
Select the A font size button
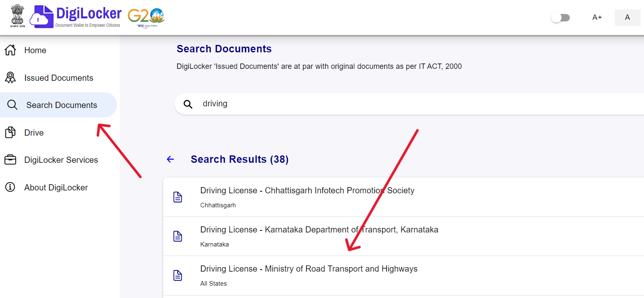click(627, 17)
